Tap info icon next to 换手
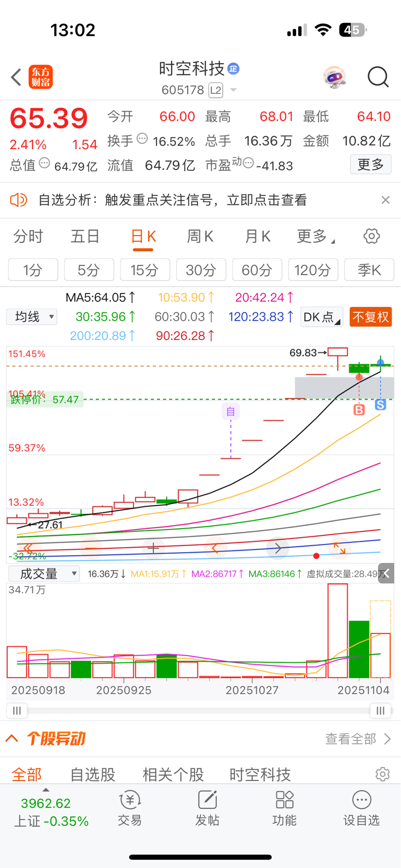The height and width of the screenshot is (868, 401). [x=142, y=139]
